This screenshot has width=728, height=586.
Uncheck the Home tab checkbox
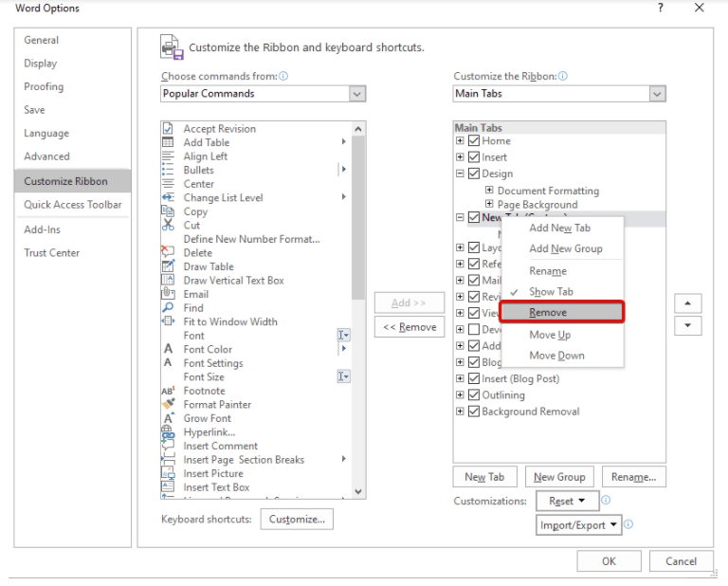click(x=474, y=140)
